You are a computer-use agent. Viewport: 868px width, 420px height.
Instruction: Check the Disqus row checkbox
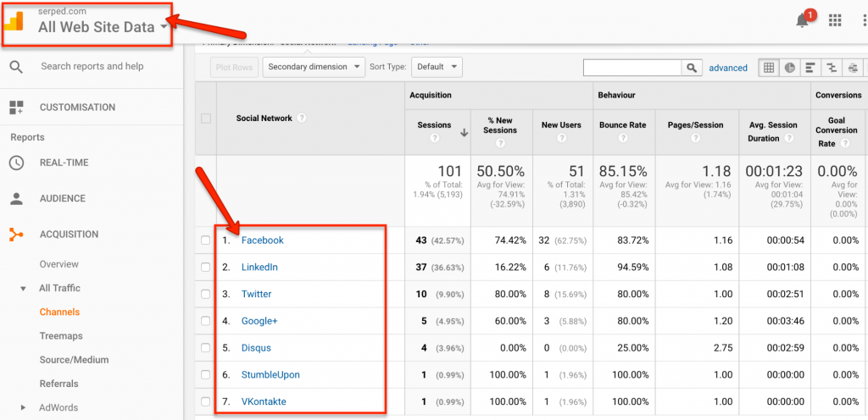206,348
